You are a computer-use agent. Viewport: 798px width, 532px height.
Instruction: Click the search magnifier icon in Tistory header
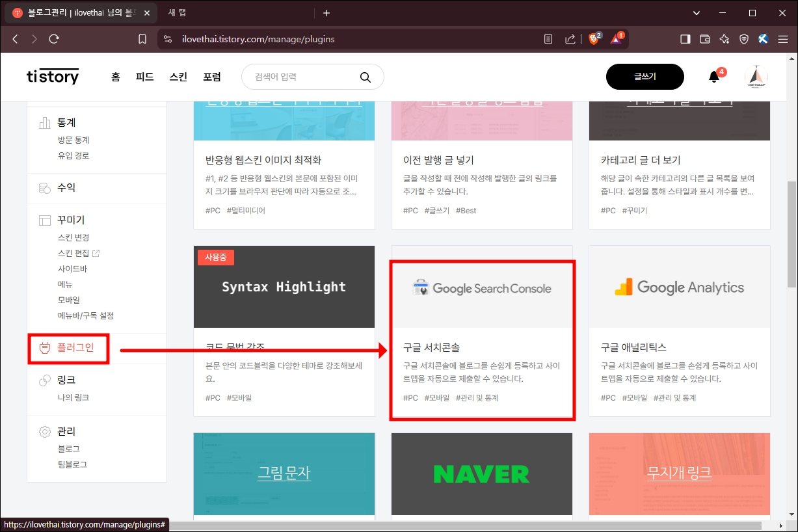coord(366,77)
